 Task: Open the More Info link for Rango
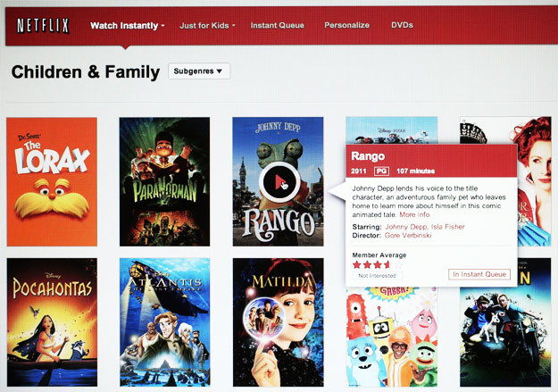click(414, 214)
